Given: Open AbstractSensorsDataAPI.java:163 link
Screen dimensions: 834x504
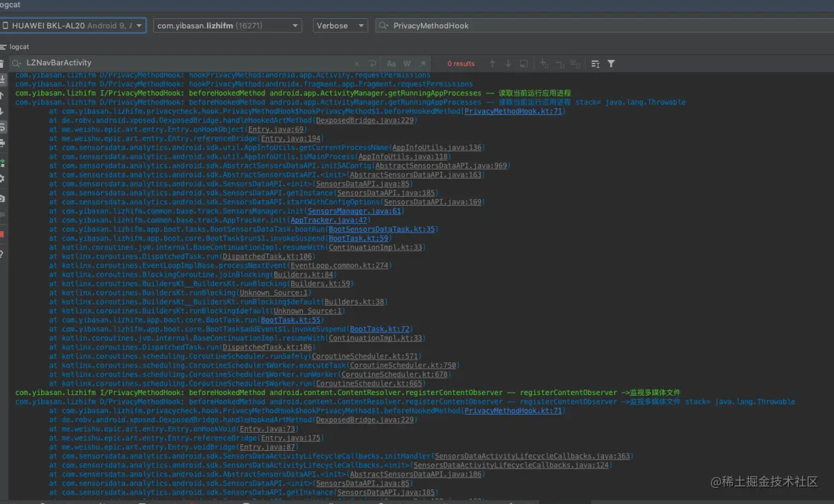Looking at the screenshot, I should point(416,175).
